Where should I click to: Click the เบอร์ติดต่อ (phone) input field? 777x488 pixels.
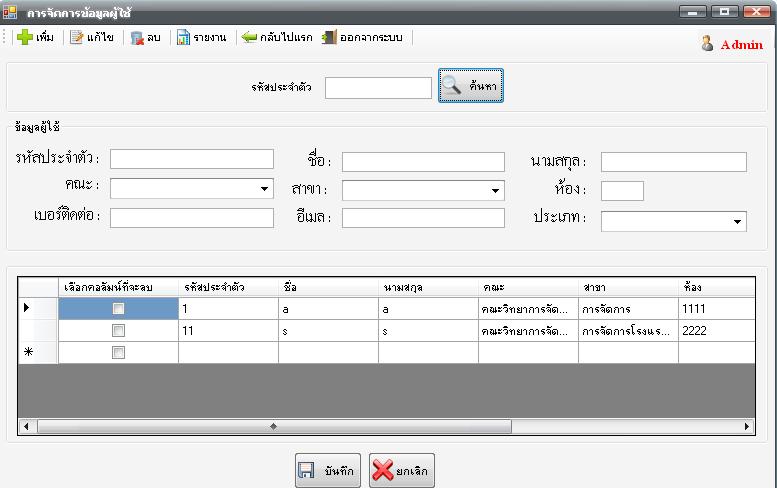pos(192,218)
